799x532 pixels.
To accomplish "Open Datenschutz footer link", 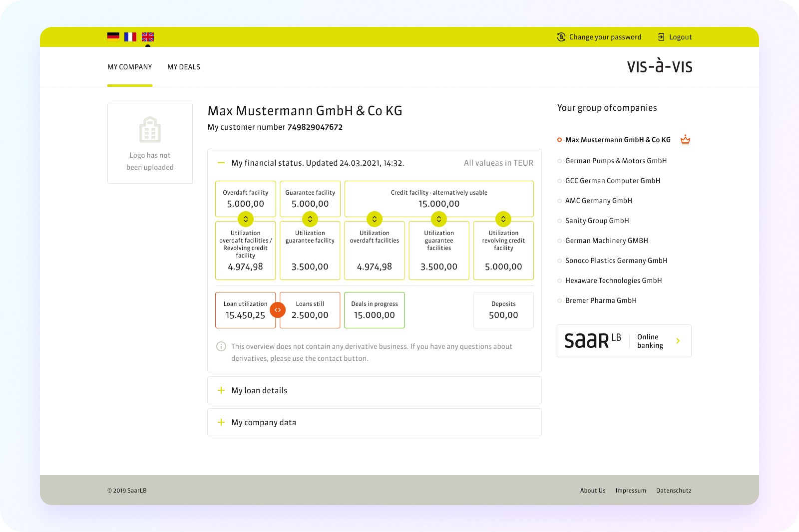I will coord(674,491).
